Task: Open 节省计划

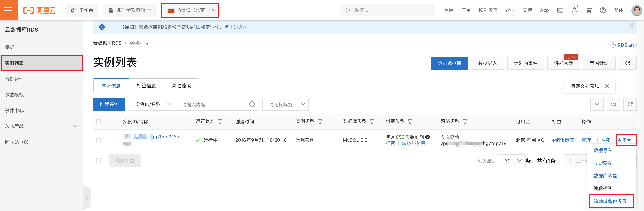Action: 599,63
